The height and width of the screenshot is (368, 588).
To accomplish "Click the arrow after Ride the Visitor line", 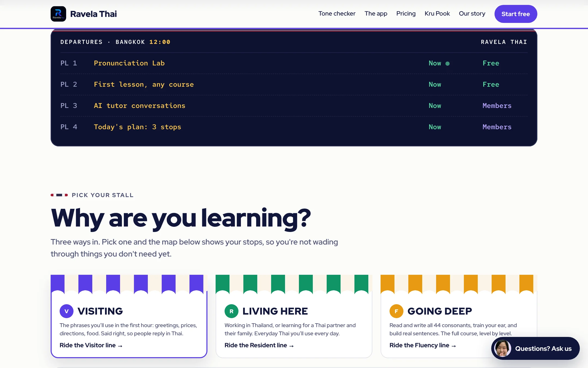I will pos(120,346).
